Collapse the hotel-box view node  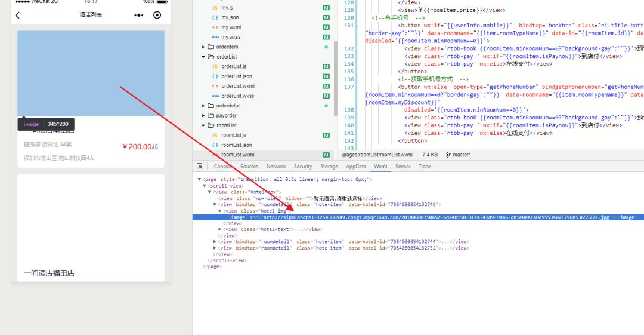[x=209, y=192]
